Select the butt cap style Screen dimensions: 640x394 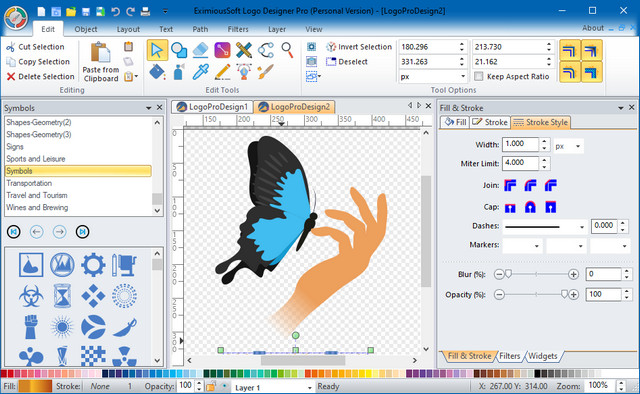point(510,207)
